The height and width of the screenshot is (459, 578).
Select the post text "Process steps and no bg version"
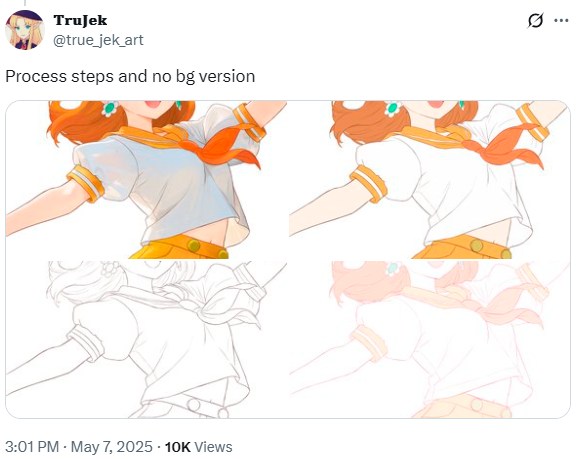point(130,76)
